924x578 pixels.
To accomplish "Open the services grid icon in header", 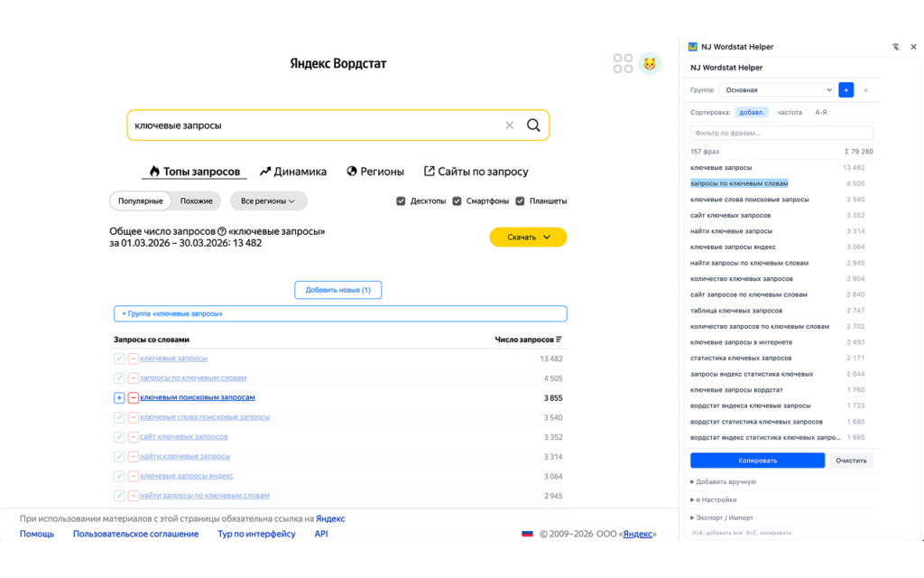I will 623,63.
